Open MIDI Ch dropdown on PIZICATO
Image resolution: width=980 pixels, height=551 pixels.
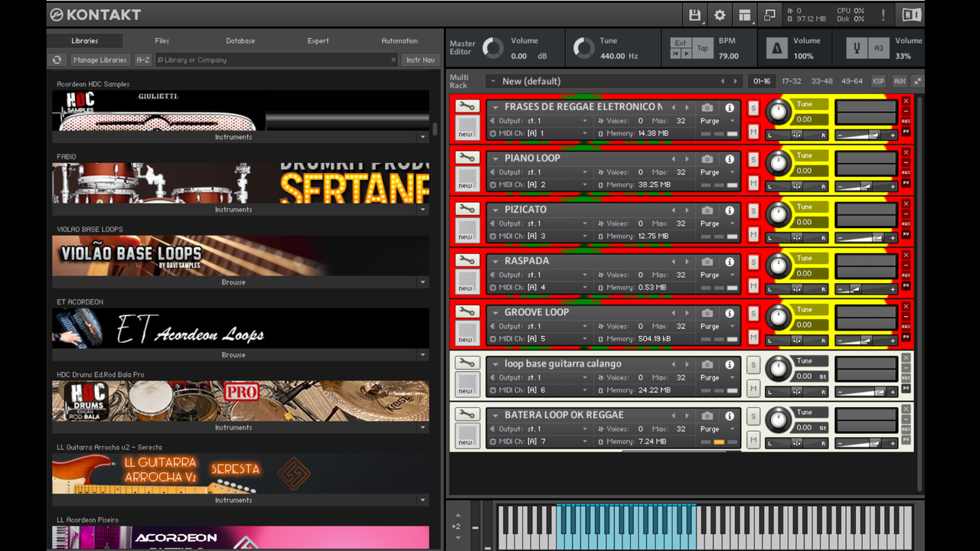pos(586,236)
